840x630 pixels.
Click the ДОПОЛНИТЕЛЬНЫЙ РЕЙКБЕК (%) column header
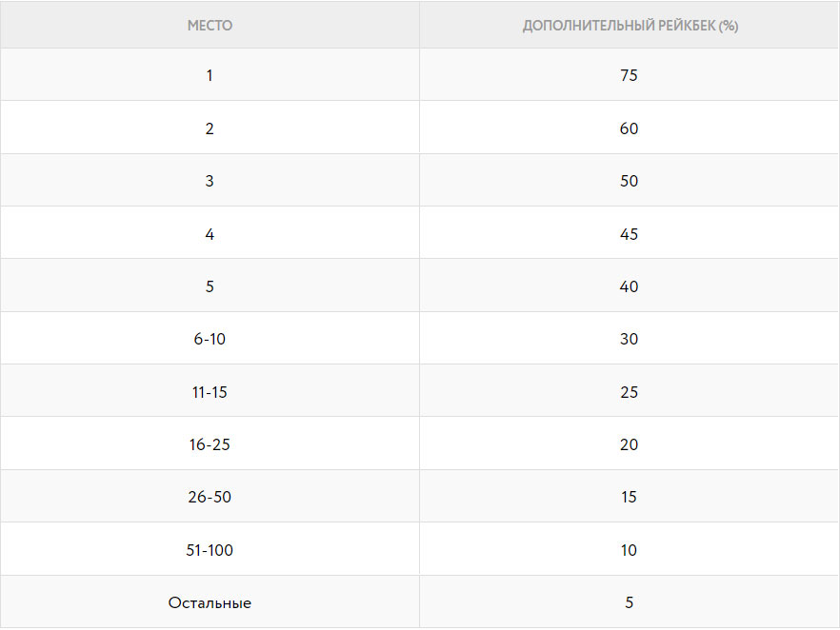click(x=630, y=25)
